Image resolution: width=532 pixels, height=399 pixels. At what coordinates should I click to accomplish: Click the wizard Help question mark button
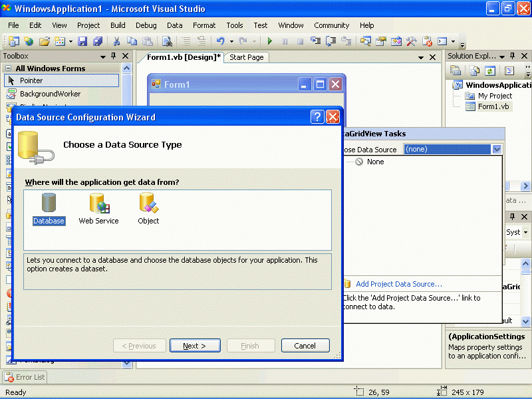click(317, 117)
